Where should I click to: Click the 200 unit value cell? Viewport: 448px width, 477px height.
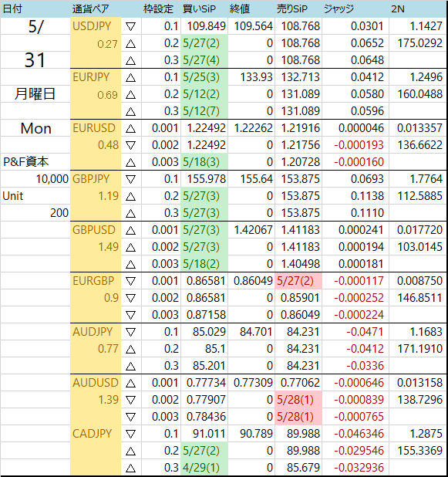(x=35, y=213)
